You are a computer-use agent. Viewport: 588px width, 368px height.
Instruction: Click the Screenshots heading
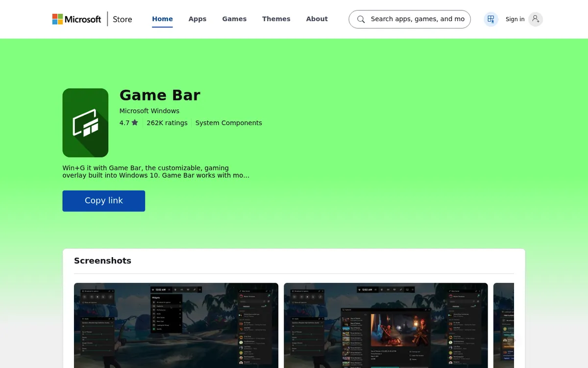click(102, 261)
